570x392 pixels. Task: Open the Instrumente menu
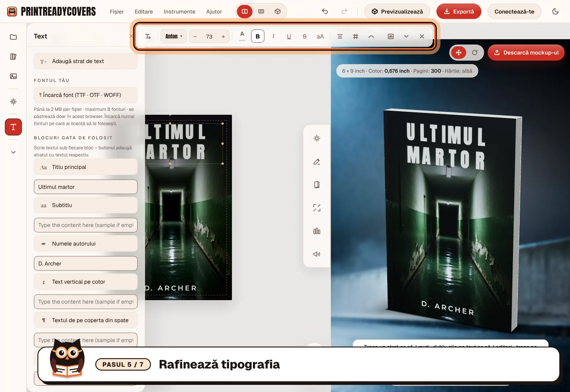tap(180, 11)
